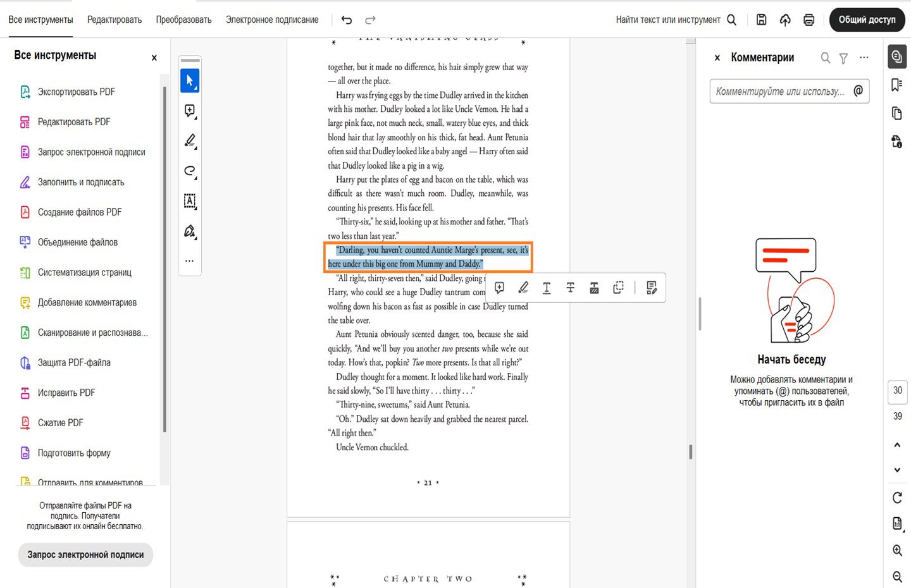Viewport: 911px width, 588px height.
Task: Open the bookmarks panel in right rail
Action: (x=897, y=85)
